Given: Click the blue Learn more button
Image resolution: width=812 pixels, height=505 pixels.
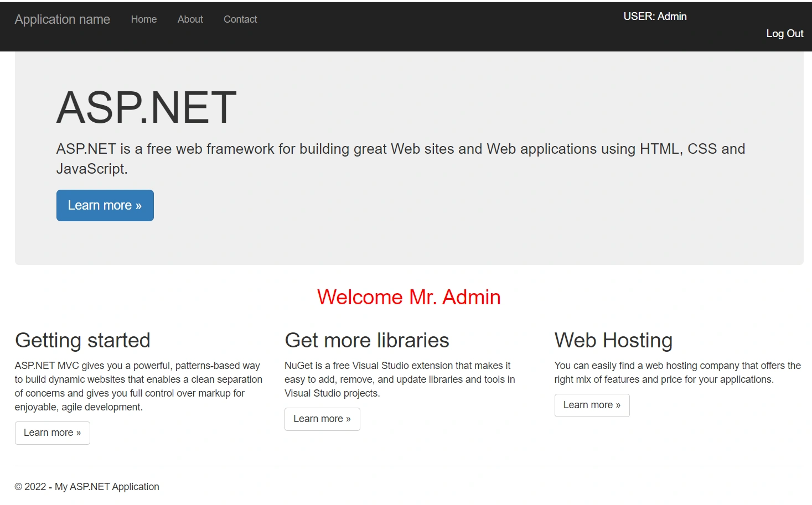Looking at the screenshot, I should (x=105, y=205).
